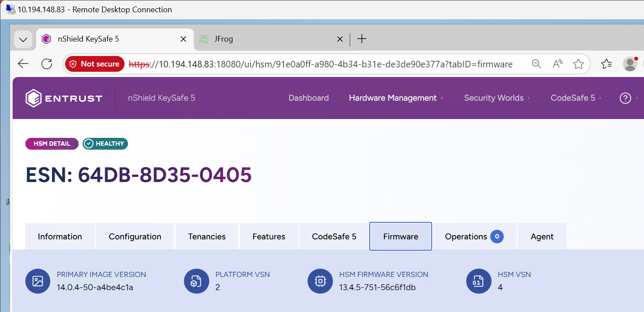Image resolution: width=644 pixels, height=312 pixels.
Task: Reload the page with refresh icon
Action: click(x=47, y=64)
